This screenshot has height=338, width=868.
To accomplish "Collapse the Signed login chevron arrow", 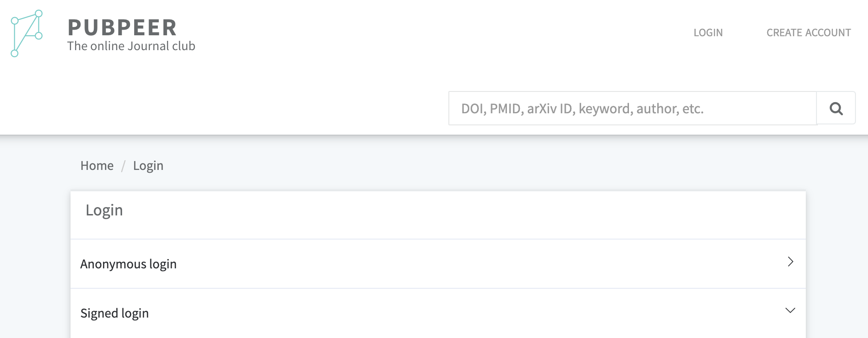I will tap(790, 310).
